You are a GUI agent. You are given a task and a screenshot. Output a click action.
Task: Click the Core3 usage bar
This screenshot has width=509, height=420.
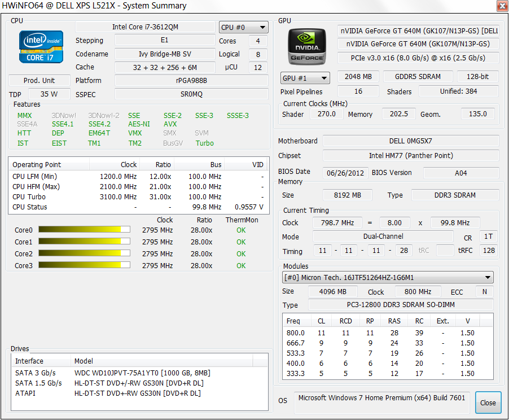coord(85,265)
